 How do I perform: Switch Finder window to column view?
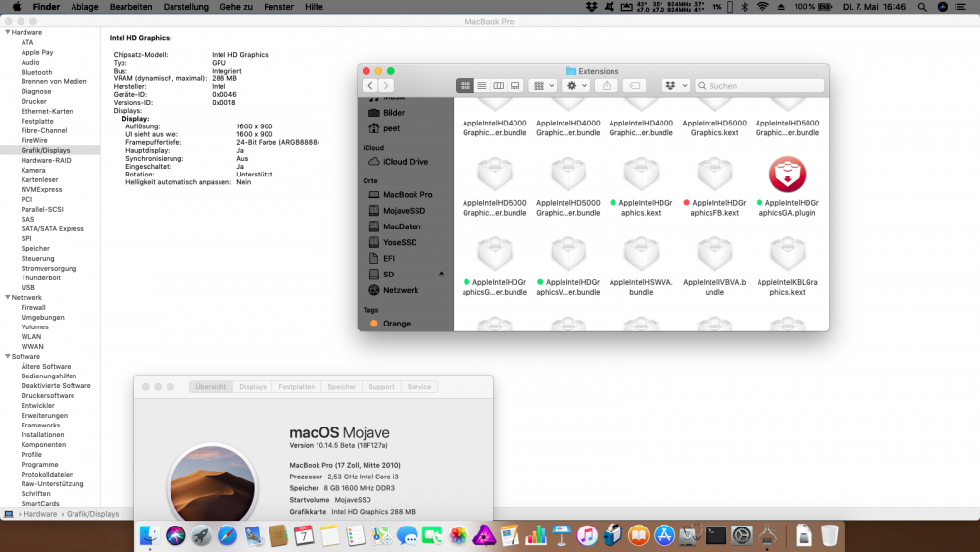tap(498, 85)
